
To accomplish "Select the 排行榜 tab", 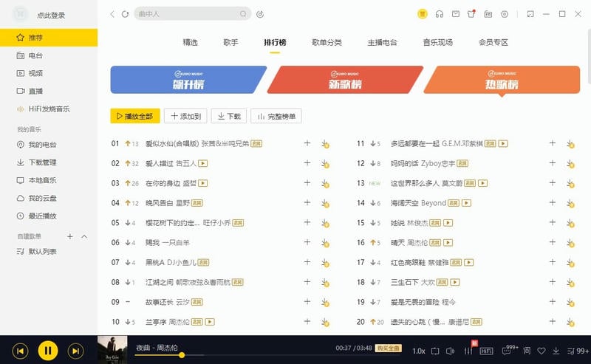I will pos(275,43).
